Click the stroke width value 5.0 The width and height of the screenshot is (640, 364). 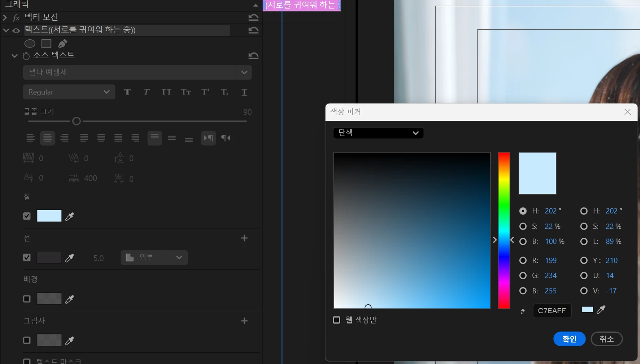pyautogui.click(x=98, y=258)
